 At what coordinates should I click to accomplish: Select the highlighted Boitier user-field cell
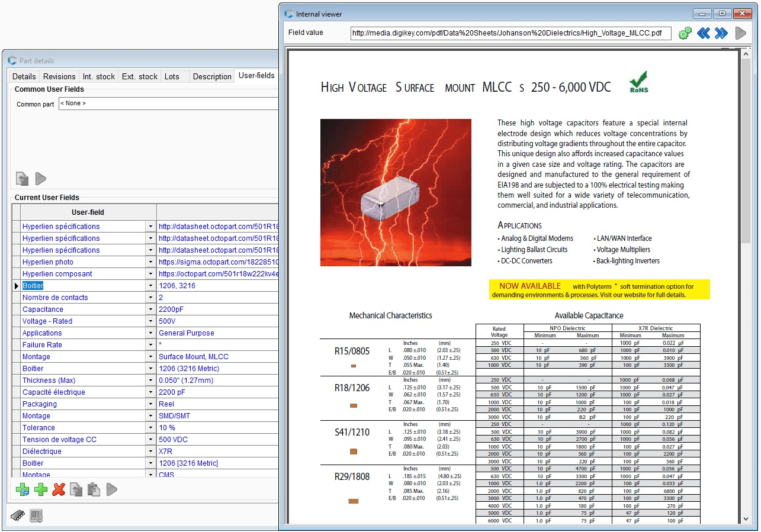83,286
